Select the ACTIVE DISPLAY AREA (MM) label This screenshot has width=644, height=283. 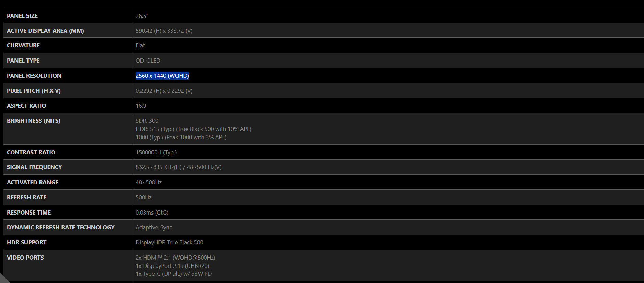(45, 31)
